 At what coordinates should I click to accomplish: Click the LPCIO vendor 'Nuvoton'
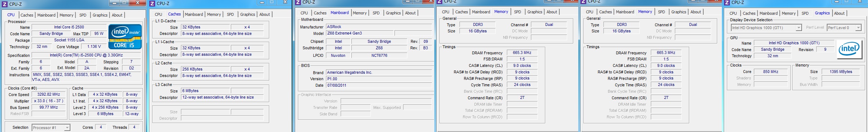pos(338,56)
